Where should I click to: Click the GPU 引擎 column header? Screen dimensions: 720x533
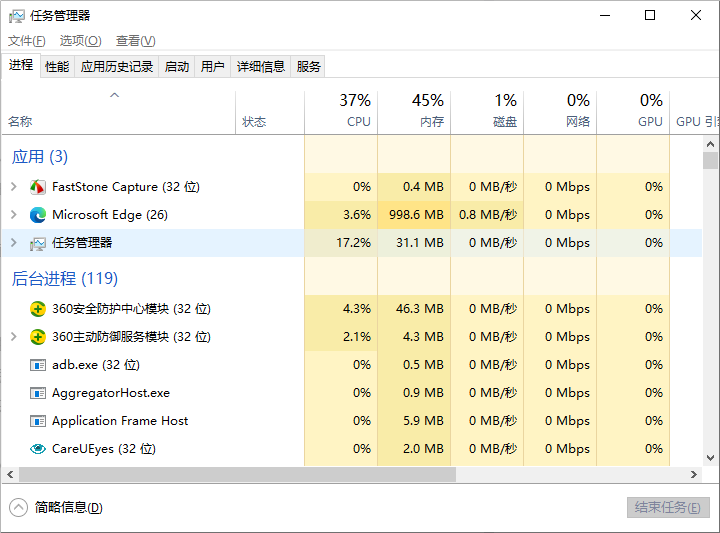694,112
